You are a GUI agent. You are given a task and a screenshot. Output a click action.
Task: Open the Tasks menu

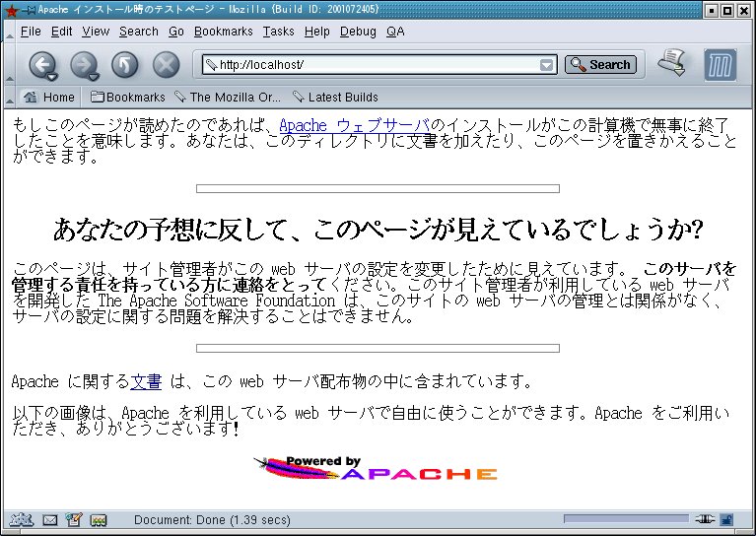pyautogui.click(x=278, y=32)
